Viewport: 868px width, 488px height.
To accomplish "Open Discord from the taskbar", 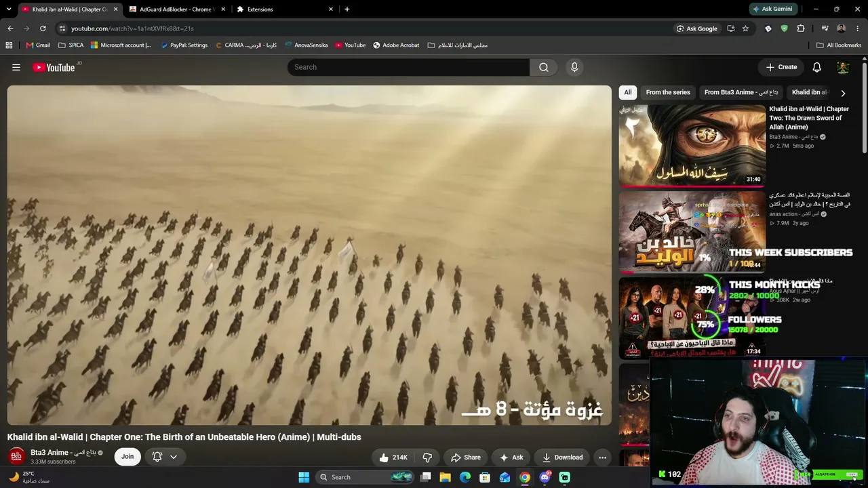I will click(x=545, y=477).
